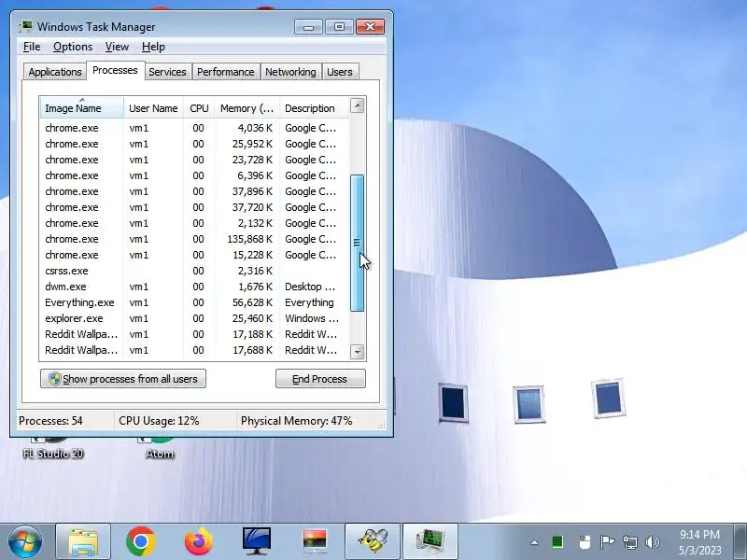Click the Physical Memory: 47% status entry

[296, 421]
